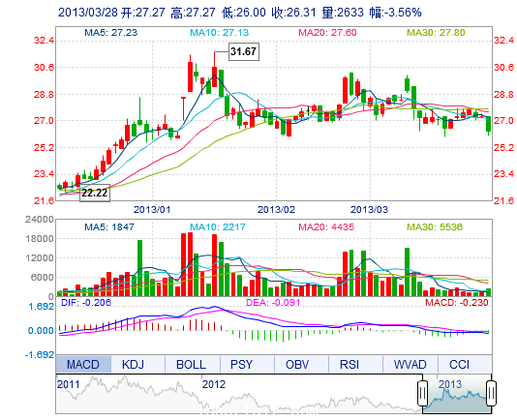The image size is (517, 420).
Task: Click the MA30: 27.80 legend
Action: (x=436, y=32)
